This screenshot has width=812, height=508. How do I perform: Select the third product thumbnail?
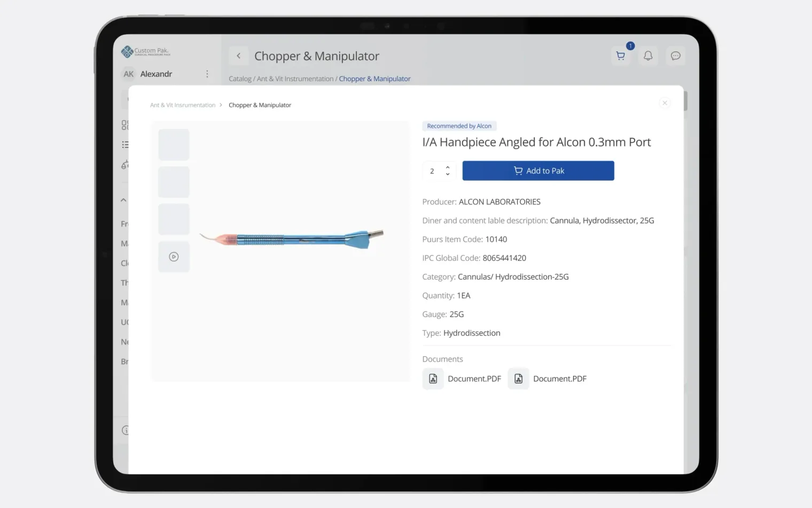pos(174,219)
